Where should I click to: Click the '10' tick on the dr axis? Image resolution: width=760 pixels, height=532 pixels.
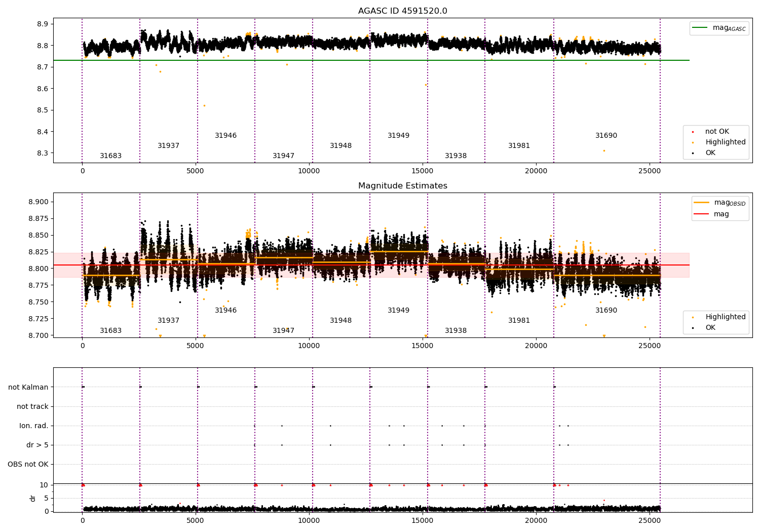click(44, 485)
